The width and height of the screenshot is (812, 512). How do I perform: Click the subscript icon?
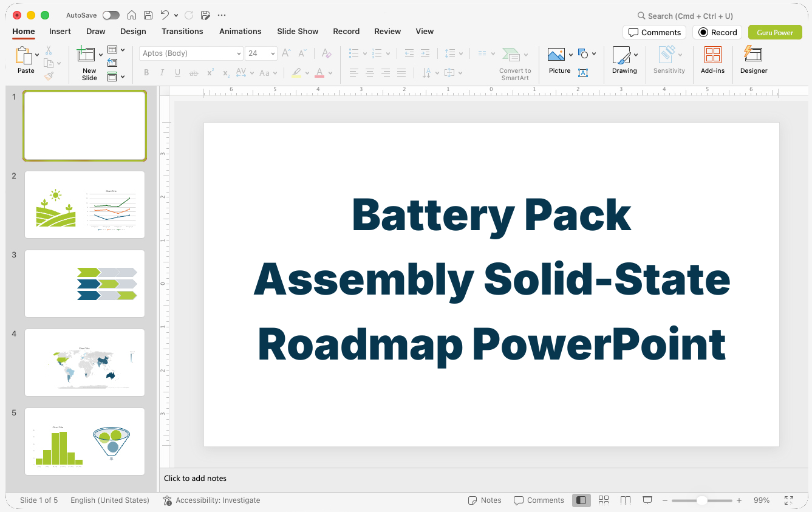click(226, 73)
